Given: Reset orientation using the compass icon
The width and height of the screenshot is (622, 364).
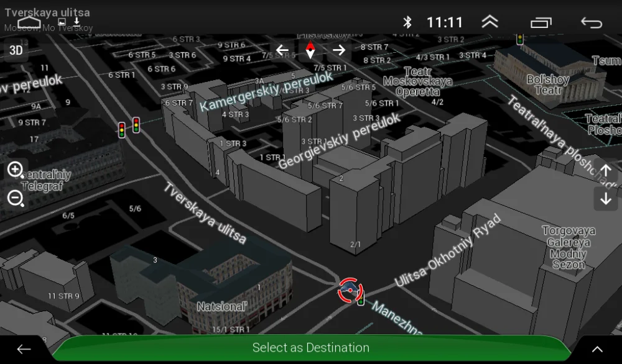Looking at the screenshot, I should click(x=310, y=50).
